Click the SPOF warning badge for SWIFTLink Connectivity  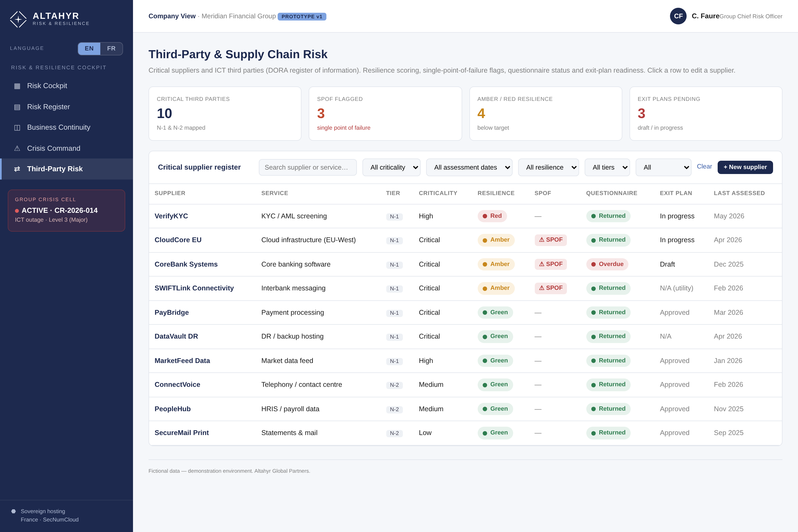pos(551,288)
